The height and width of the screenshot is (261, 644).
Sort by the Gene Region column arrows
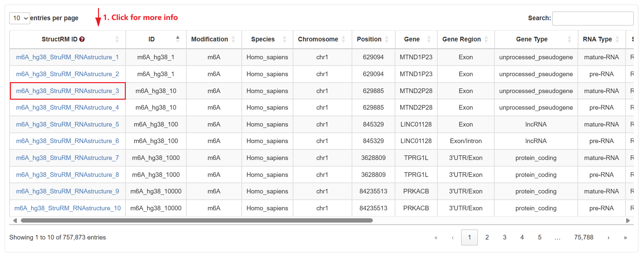(486, 39)
